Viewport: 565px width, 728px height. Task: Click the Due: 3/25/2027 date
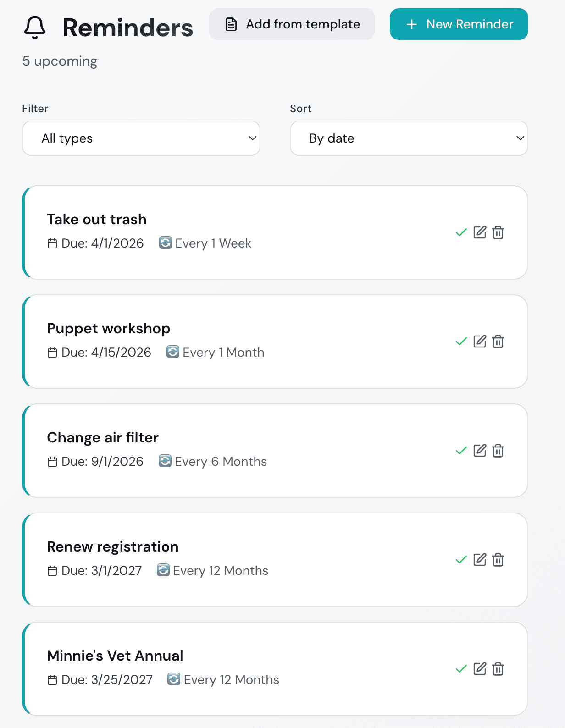[107, 680]
